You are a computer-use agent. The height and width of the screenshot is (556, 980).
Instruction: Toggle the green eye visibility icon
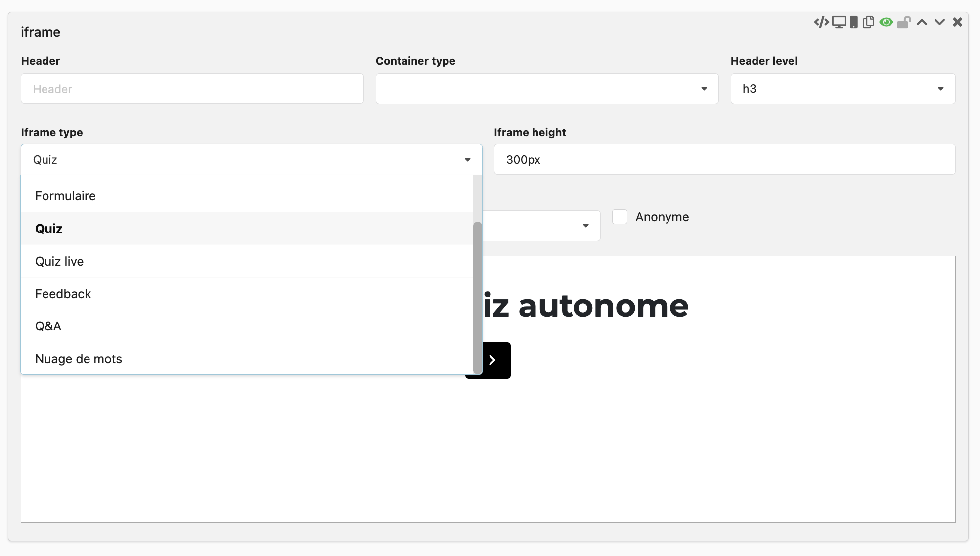tap(886, 22)
